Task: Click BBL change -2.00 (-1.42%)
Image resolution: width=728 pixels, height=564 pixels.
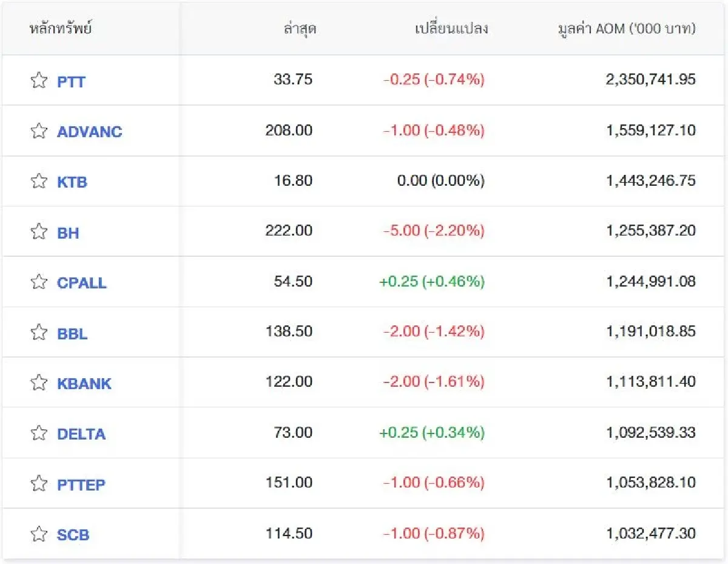Action: [434, 331]
